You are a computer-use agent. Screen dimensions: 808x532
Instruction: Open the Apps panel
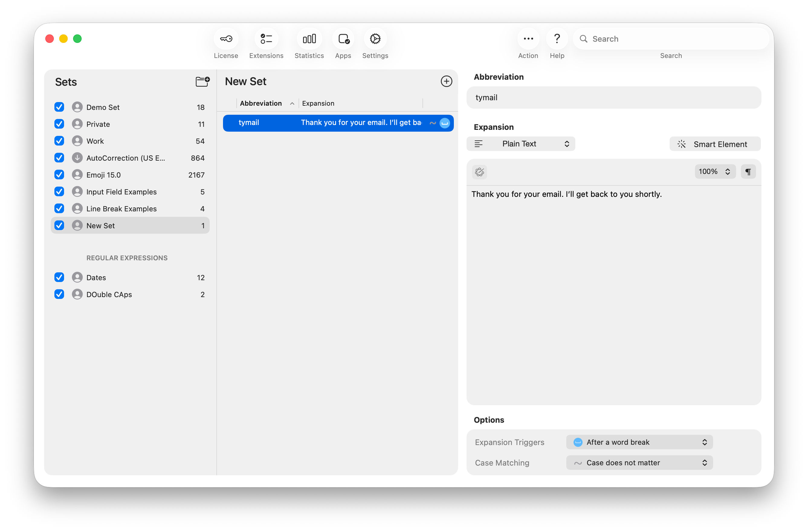(343, 43)
